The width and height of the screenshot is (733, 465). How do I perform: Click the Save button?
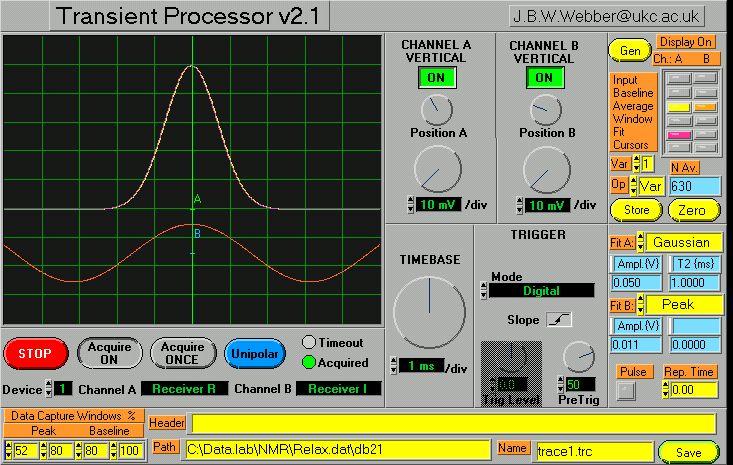[x=688, y=452]
